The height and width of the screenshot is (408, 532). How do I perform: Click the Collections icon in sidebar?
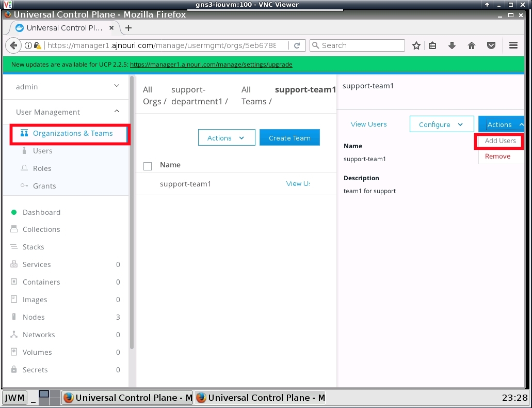point(14,229)
